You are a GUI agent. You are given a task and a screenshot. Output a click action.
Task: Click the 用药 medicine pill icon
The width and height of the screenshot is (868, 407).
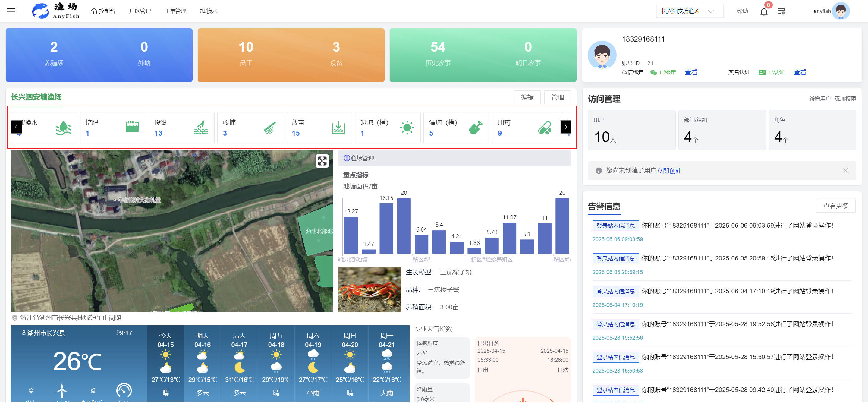pos(544,128)
